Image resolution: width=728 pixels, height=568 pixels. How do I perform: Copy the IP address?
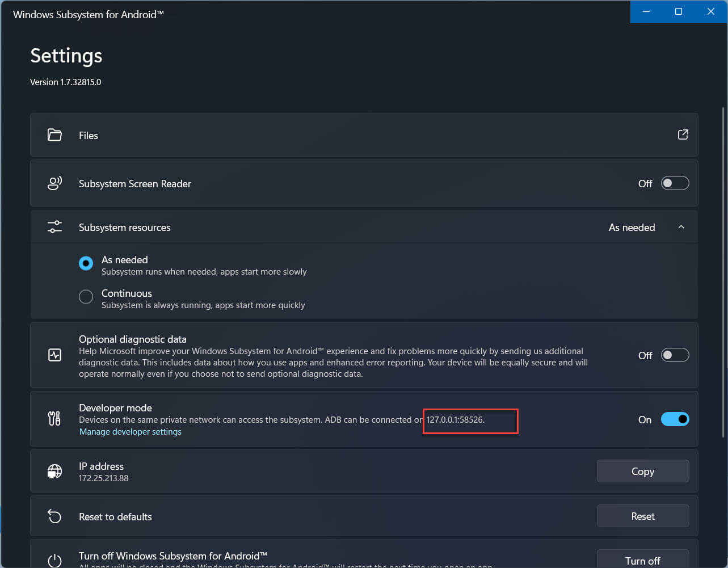[643, 471]
